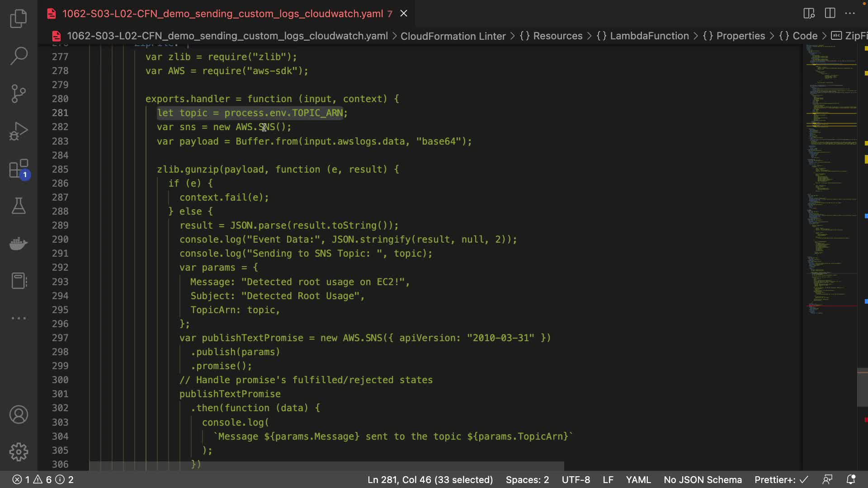Open the Testing flask icon

(x=19, y=206)
